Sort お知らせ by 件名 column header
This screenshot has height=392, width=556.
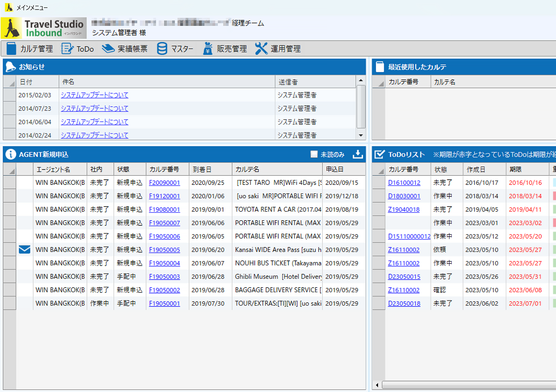point(167,82)
